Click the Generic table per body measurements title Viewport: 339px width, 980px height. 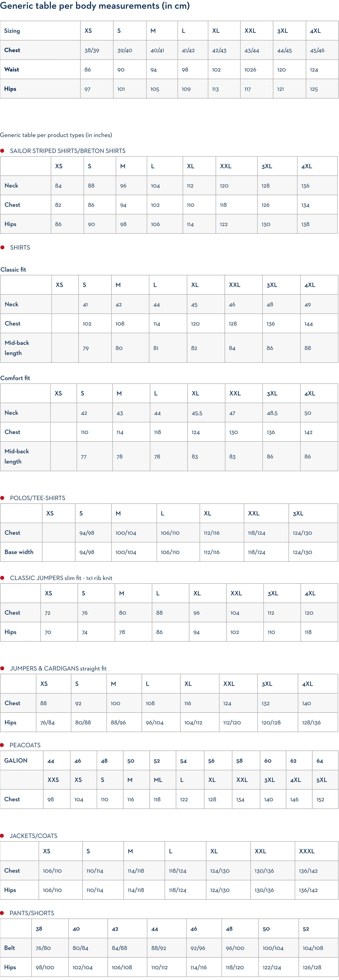click(x=95, y=6)
